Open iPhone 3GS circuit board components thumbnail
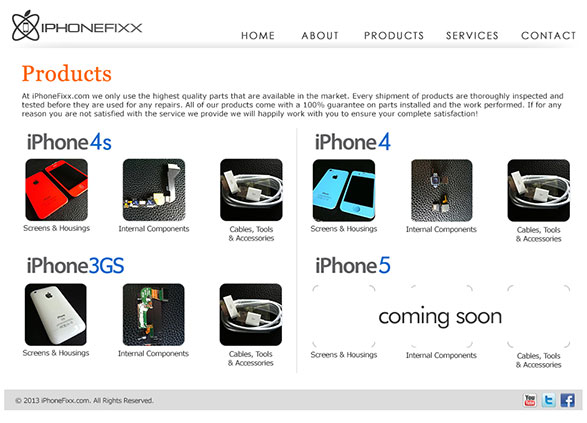 click(153, 314)
